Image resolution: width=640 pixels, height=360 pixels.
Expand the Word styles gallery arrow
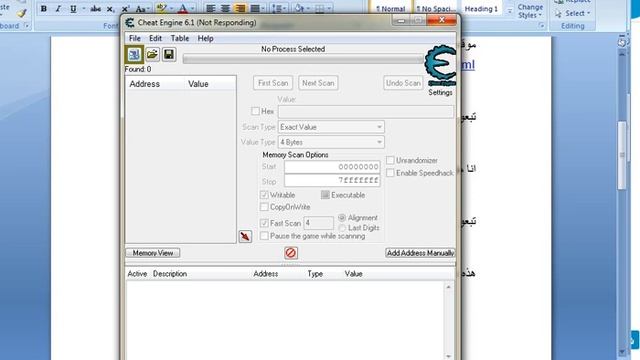pos(510,11)
